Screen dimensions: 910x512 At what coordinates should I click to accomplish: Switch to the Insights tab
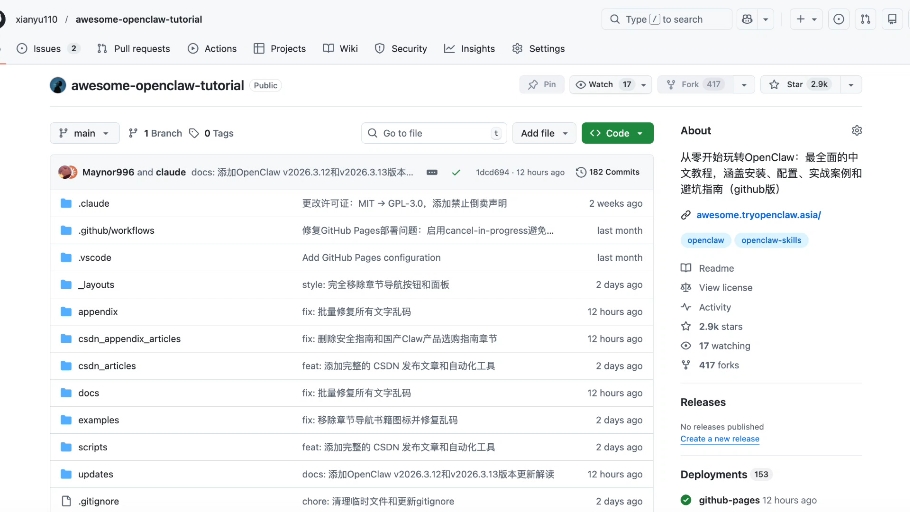pyautogui.click(x=470, y=49)
